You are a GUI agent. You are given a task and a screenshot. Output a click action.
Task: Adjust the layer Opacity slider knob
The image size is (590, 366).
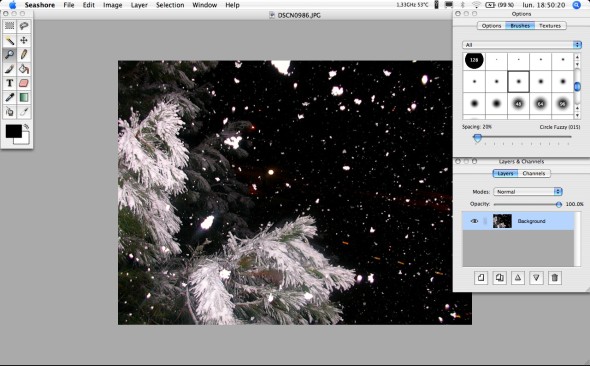559,204
